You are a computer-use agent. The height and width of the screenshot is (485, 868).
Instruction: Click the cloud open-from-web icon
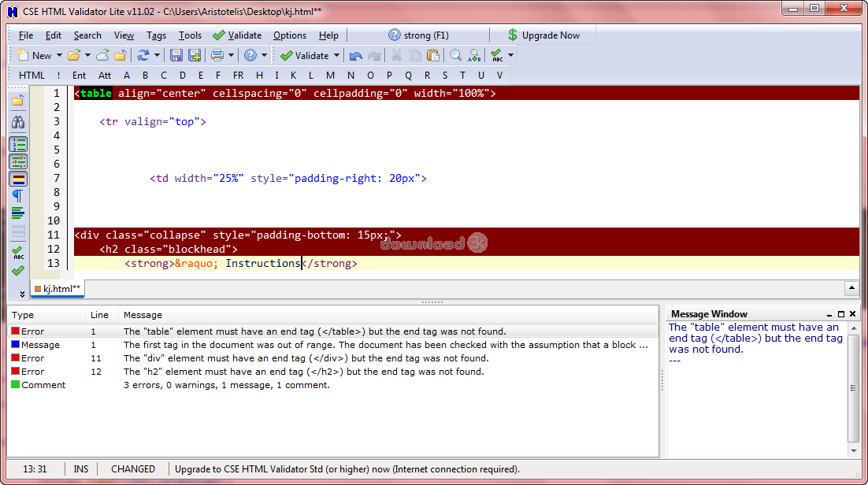(x=102, y=55)
